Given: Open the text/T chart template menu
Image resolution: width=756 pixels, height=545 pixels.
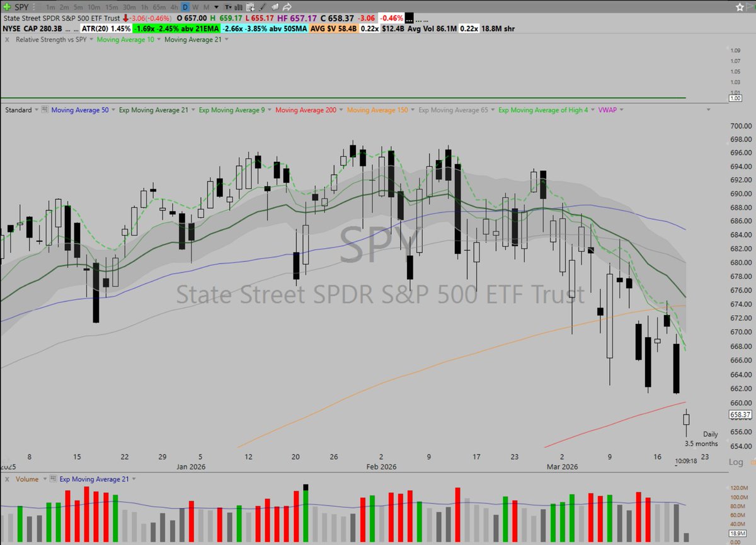Looking at the screenshot, I should tap(228, 7).
